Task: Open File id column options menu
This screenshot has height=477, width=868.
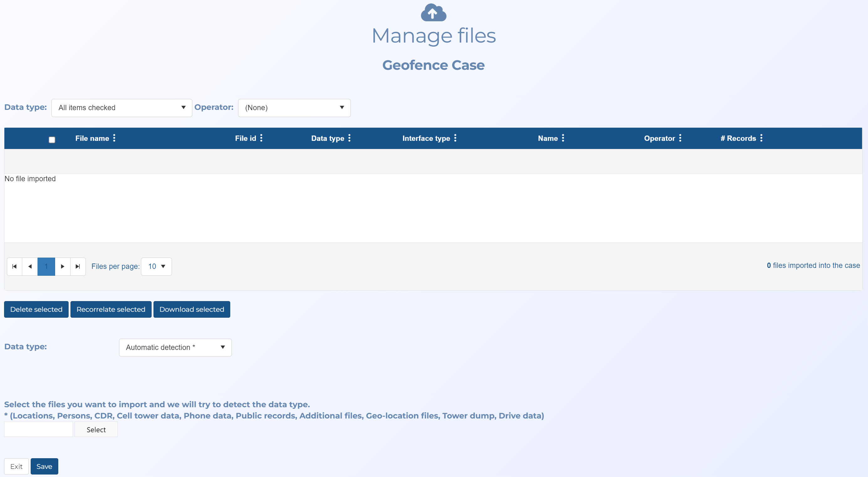Action: tap(261, 138)
